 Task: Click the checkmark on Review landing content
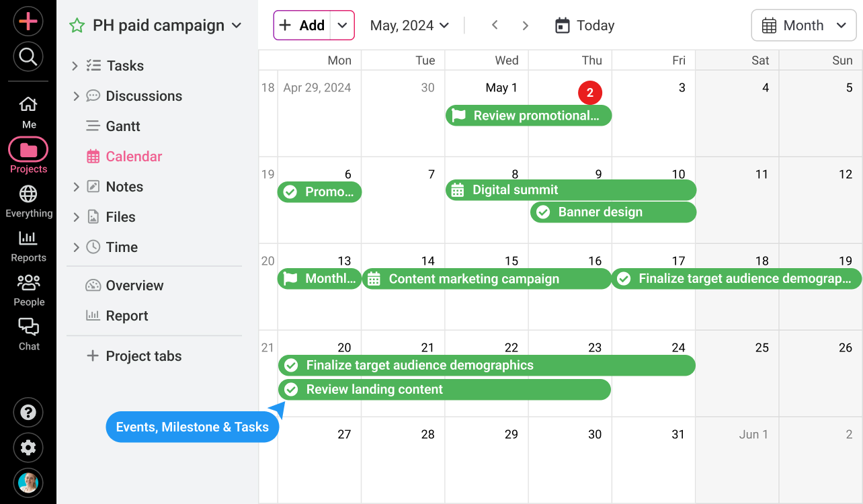(290, 389)
